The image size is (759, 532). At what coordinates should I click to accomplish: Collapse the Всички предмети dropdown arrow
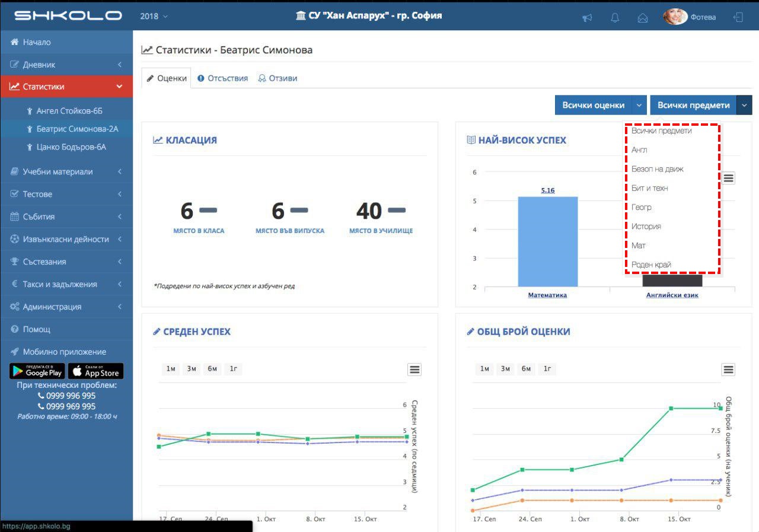click(744, 105)
